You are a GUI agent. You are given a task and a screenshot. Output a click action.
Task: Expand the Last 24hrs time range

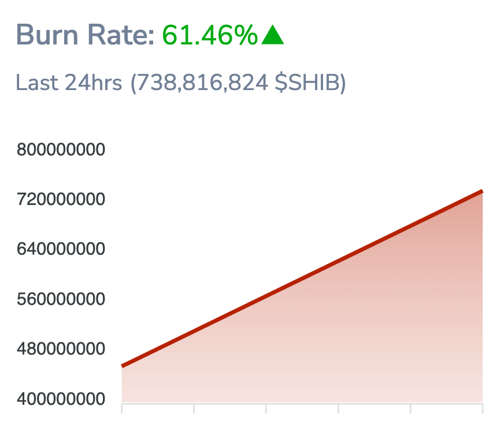[x=69, y=83]
